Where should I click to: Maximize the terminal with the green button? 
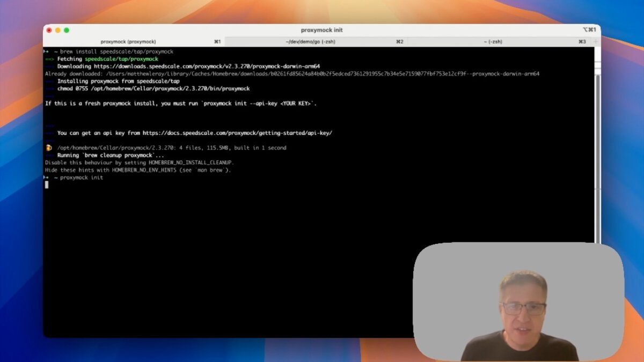click(x=67, y=30)
